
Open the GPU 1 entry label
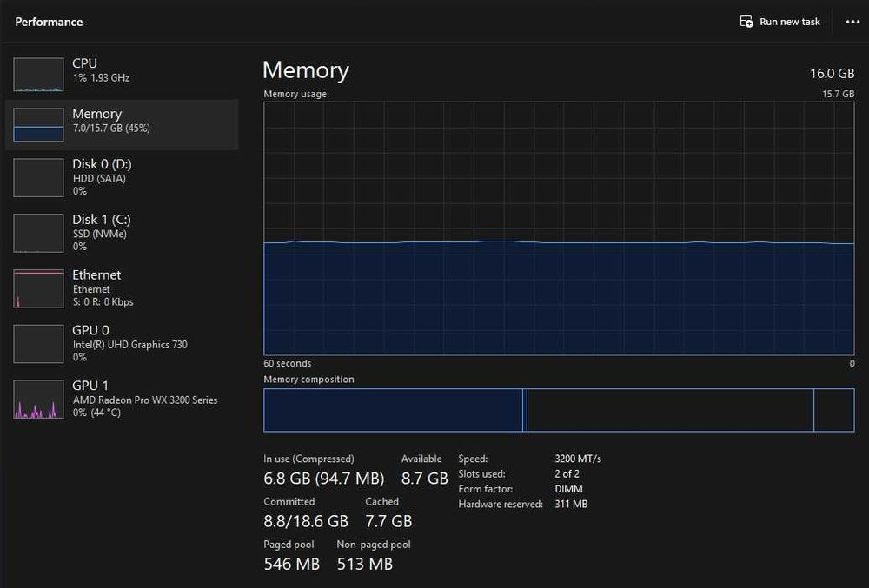pos(90,386)
